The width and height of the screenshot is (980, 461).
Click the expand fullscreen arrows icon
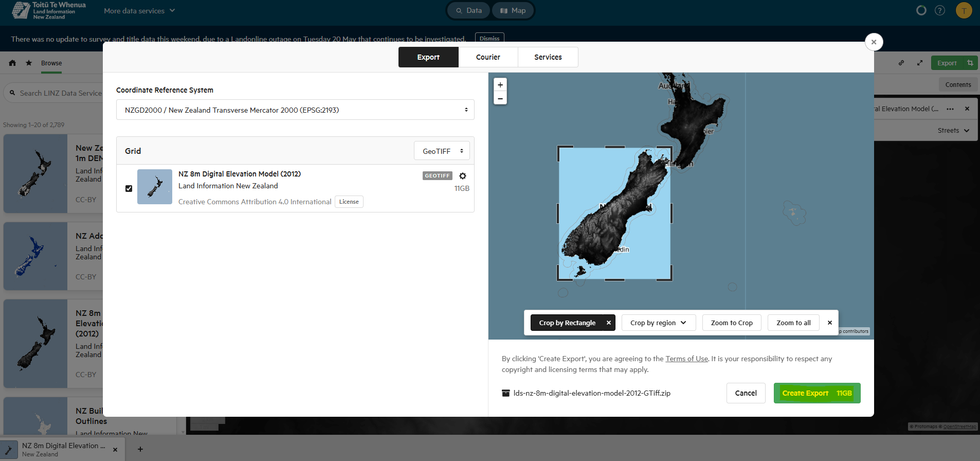click(920, 63)
